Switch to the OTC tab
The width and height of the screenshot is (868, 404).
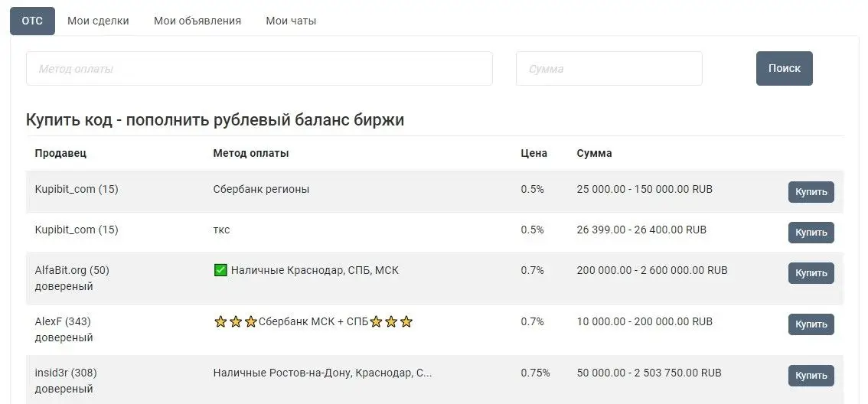coord(32,21)
